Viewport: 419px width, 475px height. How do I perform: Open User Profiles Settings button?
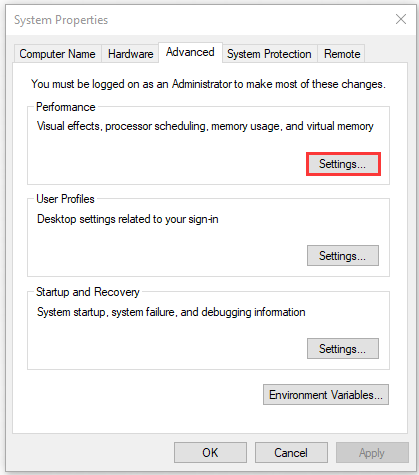tap(343, 256)
